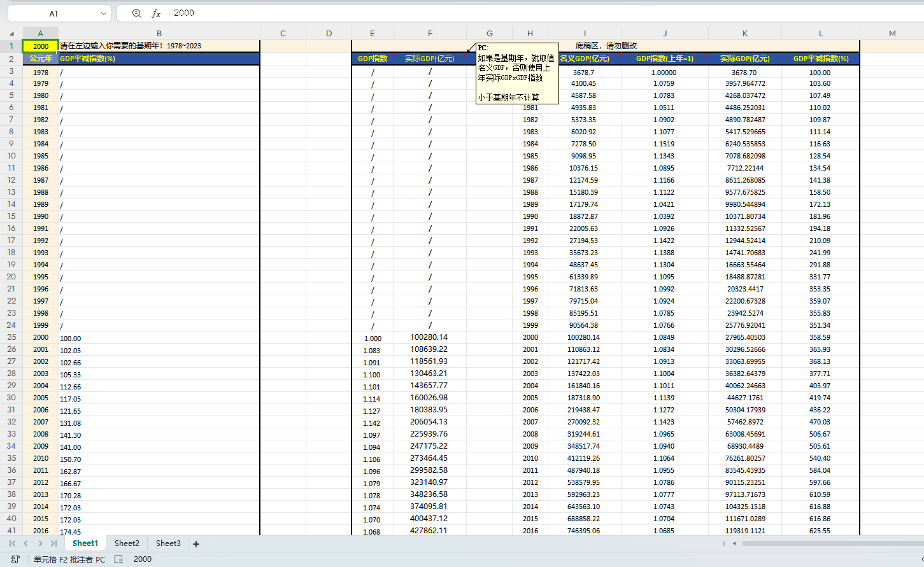
Task: Click the list icon beside 2000 in status bar
Action: click(x=119, y=559)
